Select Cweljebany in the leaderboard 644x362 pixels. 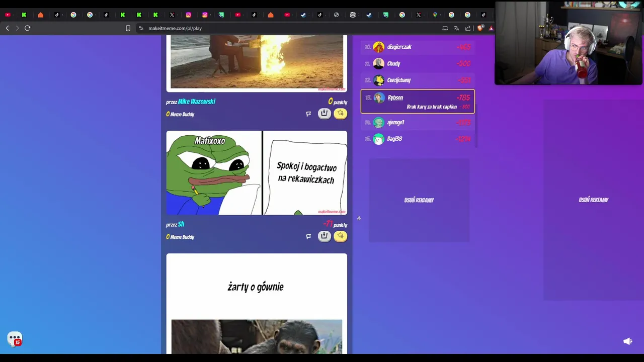(418, 80)
